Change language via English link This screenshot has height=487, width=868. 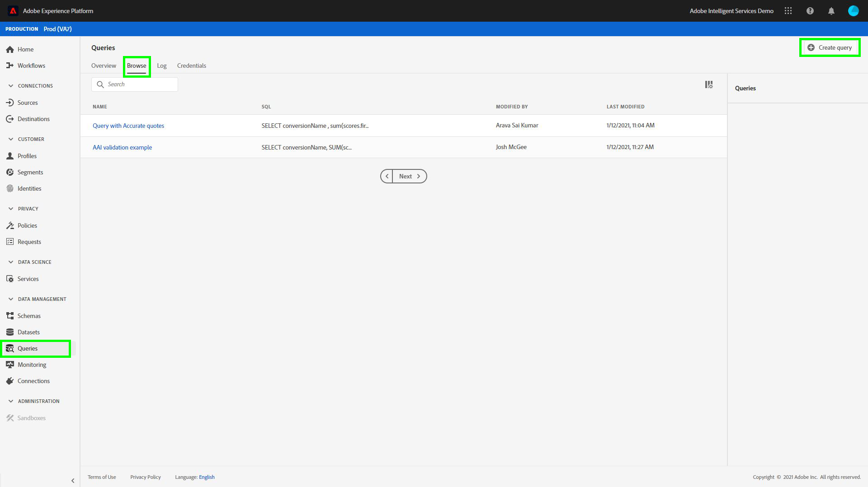click(x=207, y=477)
